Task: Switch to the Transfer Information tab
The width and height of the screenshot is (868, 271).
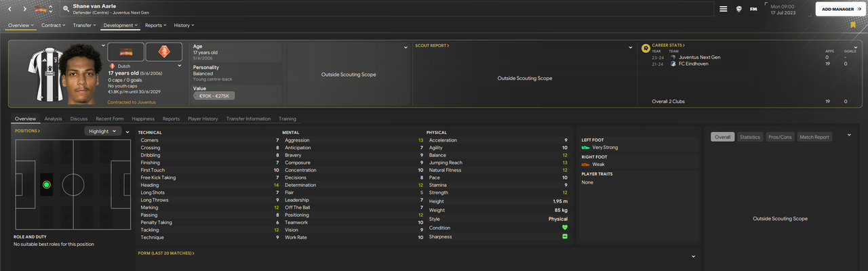Action: 248,119
